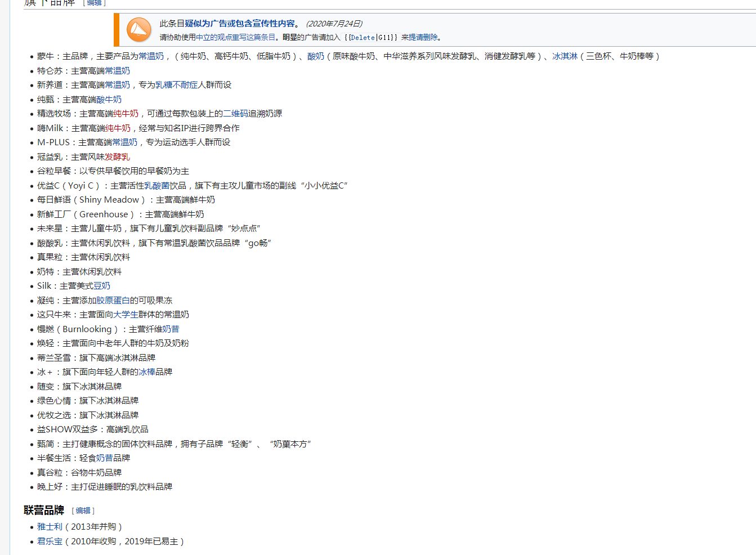
Task: Click the 重写这篇条目 link in the notice
Action: coord(253,37)
